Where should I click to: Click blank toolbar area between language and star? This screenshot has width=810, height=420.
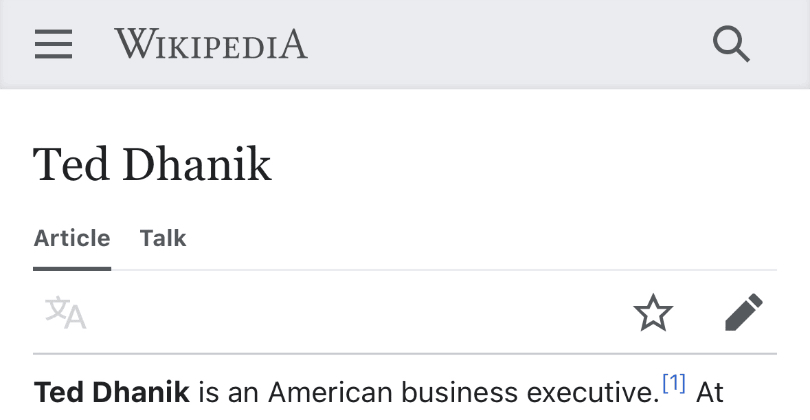[x=350, y=313]
